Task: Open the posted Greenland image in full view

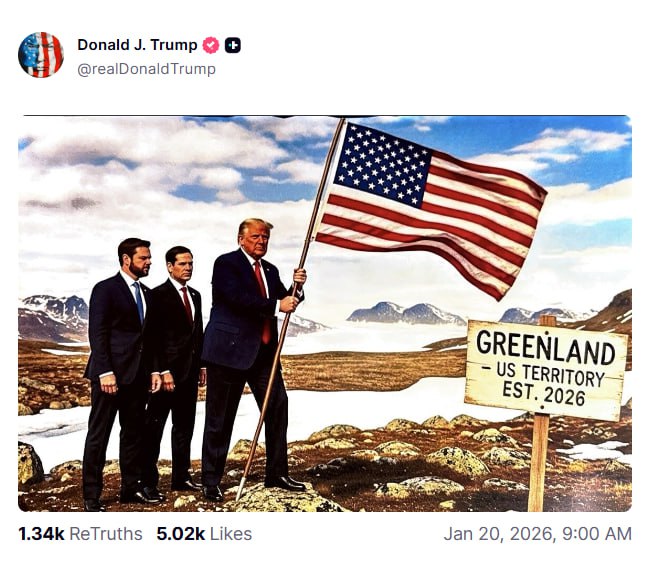Action: point(325,314)
